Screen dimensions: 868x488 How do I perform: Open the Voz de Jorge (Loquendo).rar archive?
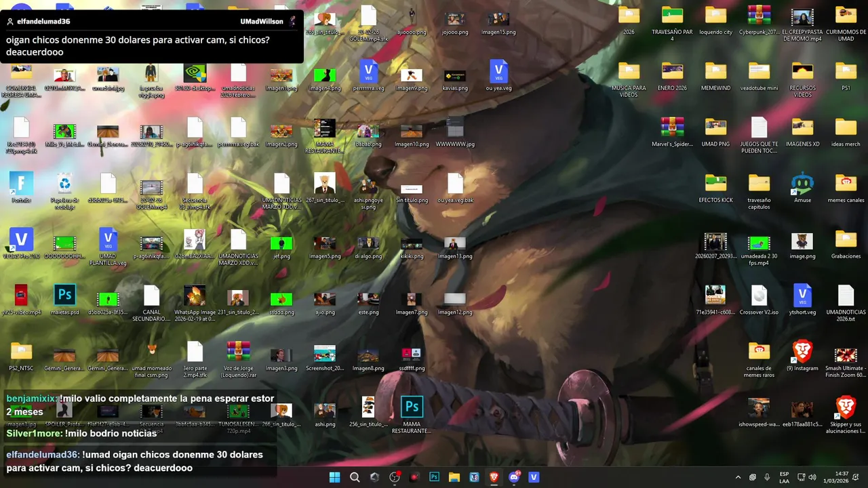[238, 360]
